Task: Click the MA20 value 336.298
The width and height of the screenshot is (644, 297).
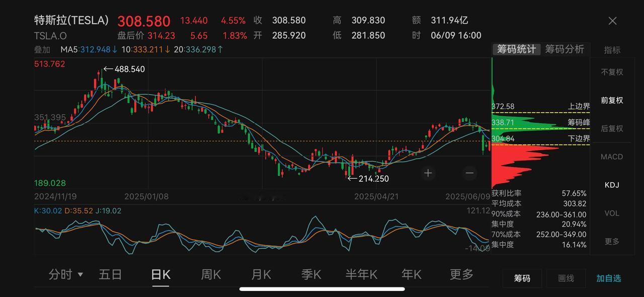Action: click(199, 50)
